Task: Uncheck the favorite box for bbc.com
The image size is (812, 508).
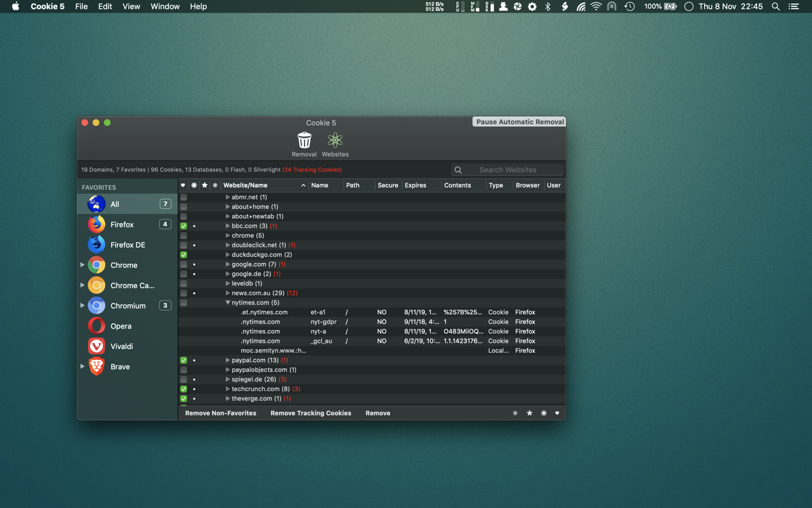Action: (183, 226)
